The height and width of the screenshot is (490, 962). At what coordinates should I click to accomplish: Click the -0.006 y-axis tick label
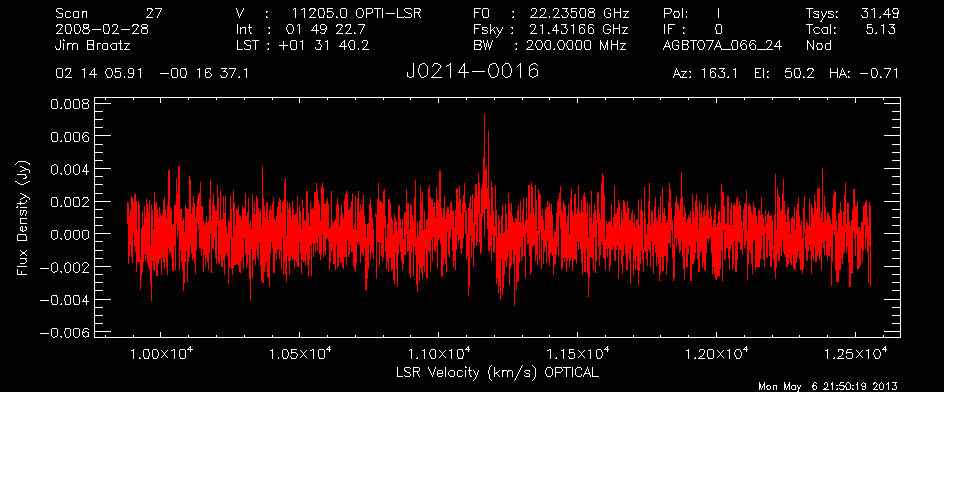[65, 333]
